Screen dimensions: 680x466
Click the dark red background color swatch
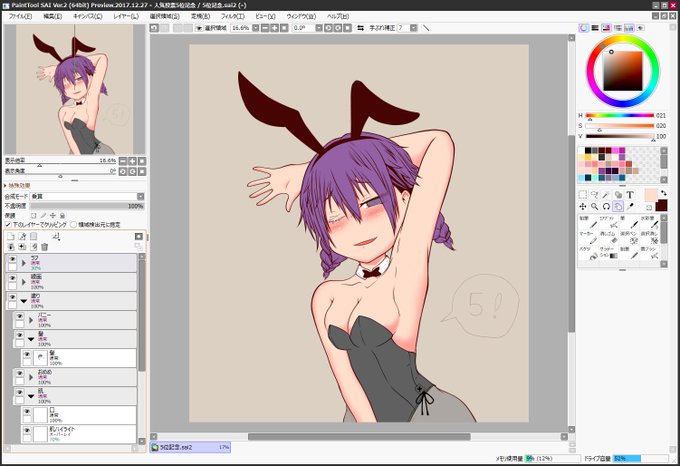pyautogui.click(x=661, y=206)
